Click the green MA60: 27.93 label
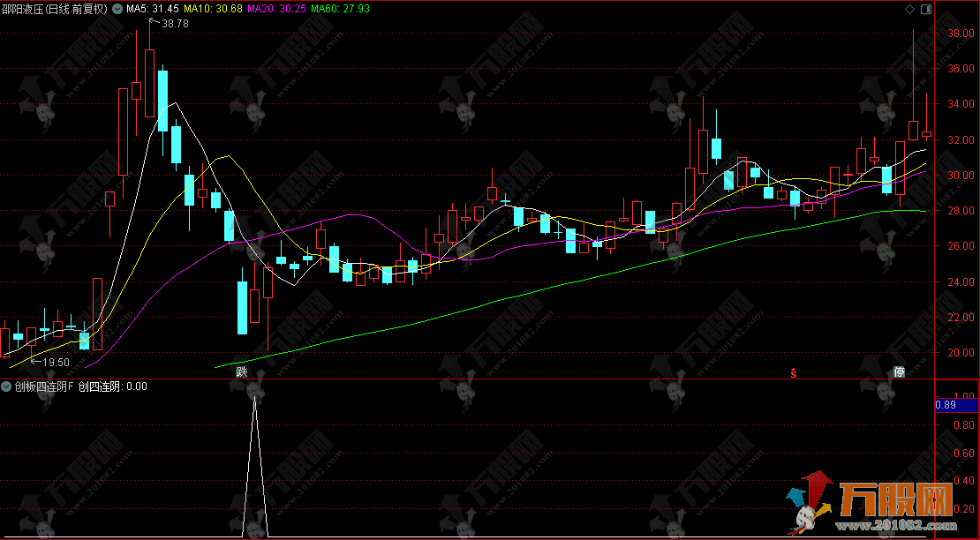The width and height of the screenshot is (980, 540). pyautogui.click(x=340, y=9)
